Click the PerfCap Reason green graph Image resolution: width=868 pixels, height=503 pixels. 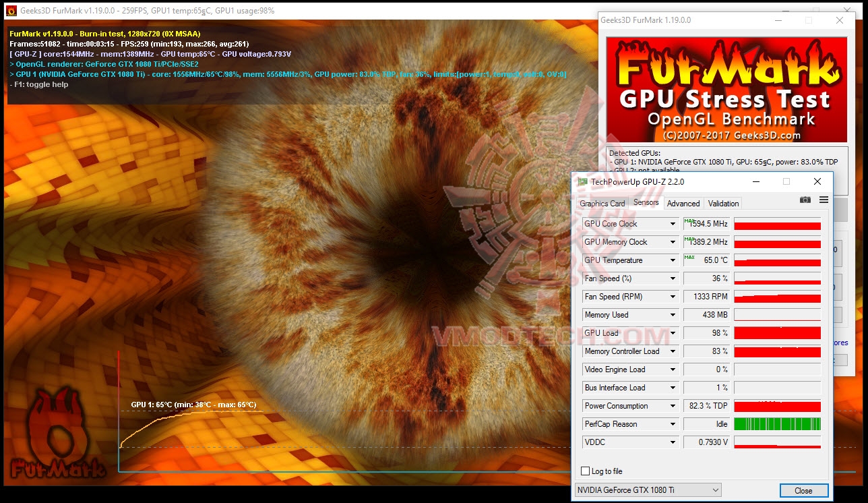(777, 424)
